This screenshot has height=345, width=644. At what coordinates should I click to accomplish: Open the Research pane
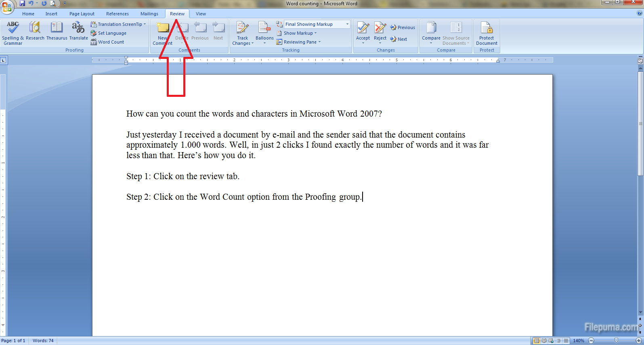click(x=35, y=31)
